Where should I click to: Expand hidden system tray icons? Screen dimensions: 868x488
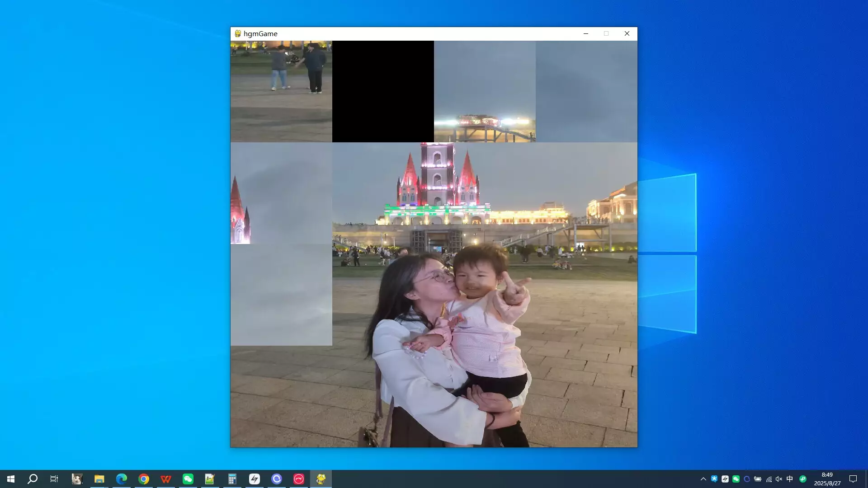coord(703,479)
